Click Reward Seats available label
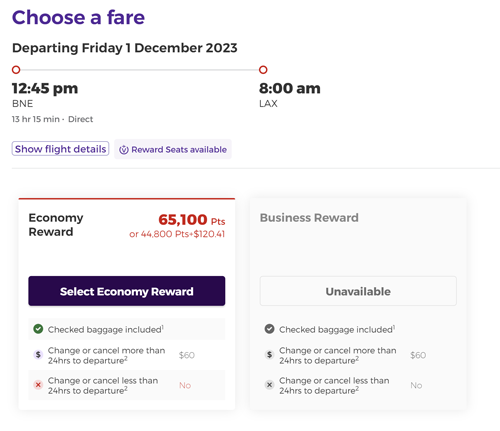The height and width of the screenshot is (431, 500). tap(179, 150)
